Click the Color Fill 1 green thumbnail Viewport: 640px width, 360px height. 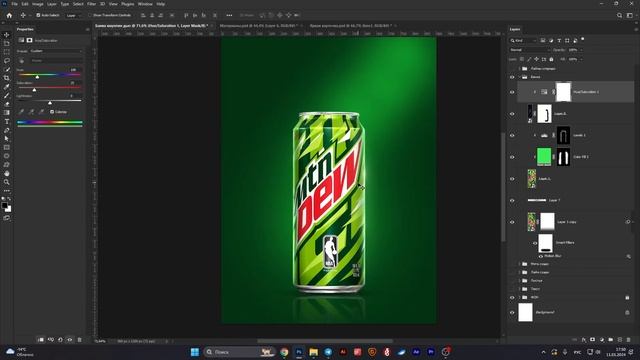(x=544, y=157)
